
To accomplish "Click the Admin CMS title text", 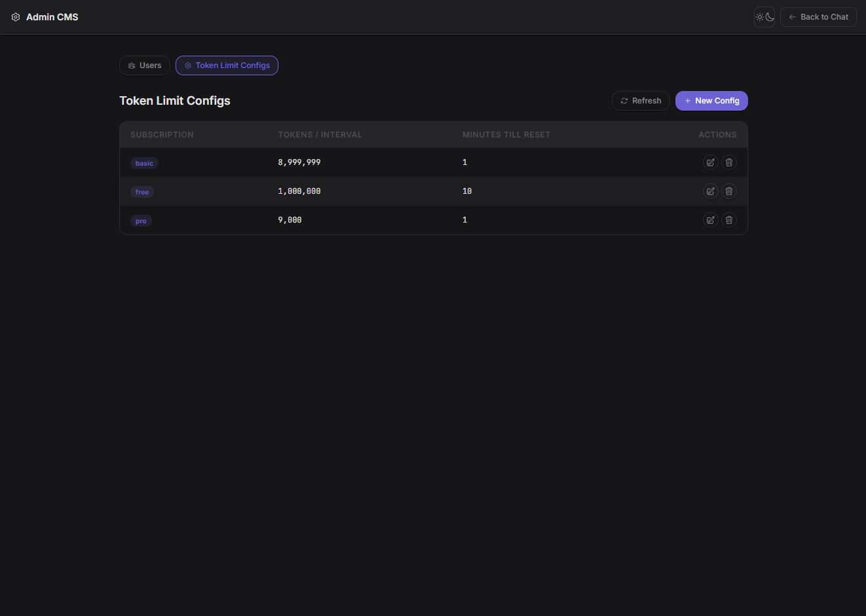I will pos(52,17).
